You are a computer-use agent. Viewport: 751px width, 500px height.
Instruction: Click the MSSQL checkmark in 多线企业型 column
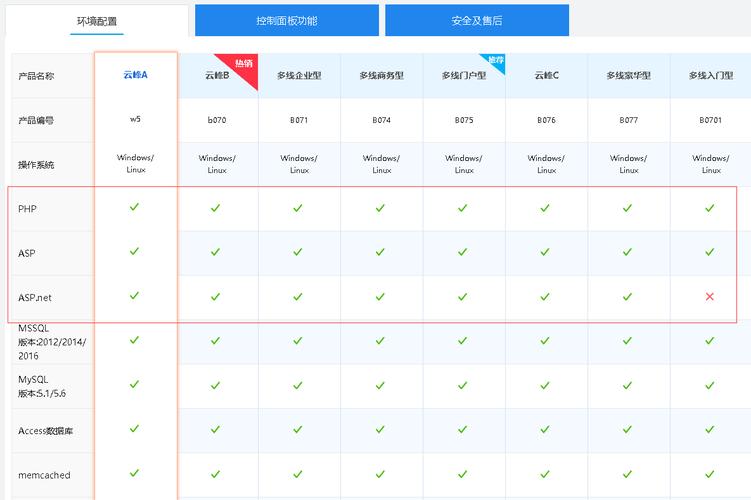tap(298, 341)
